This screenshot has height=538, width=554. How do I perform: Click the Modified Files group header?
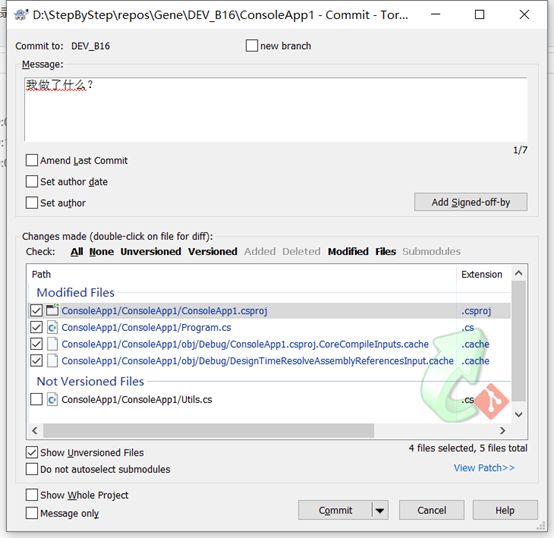point(76,292)
